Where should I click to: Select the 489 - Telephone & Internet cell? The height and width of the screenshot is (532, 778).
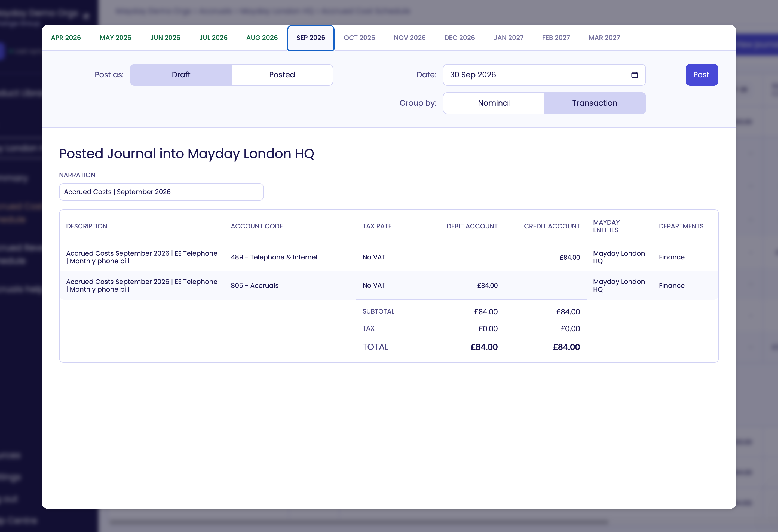[274, 257]
